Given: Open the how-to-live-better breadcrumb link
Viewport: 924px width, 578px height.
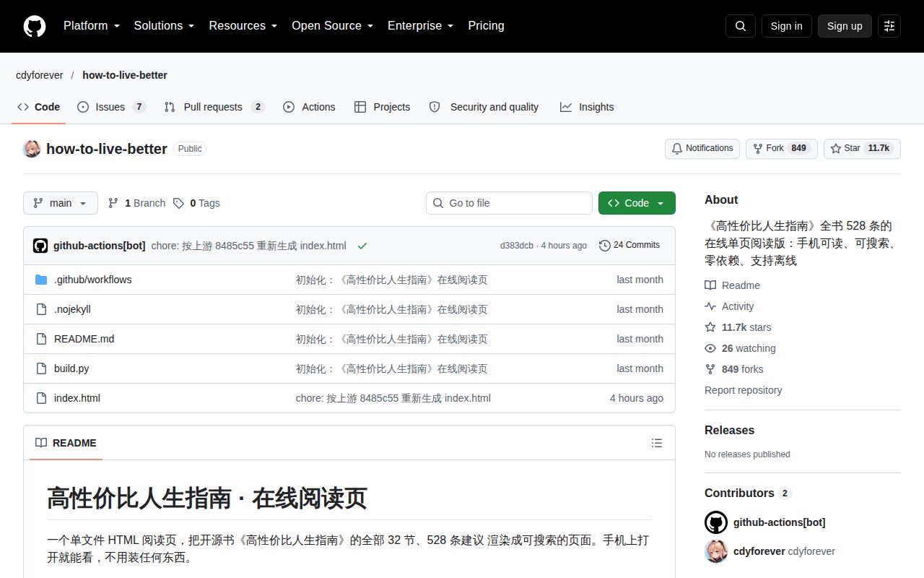Looking at the screenshot, I should pyautogui.click(x=125, y=75).
